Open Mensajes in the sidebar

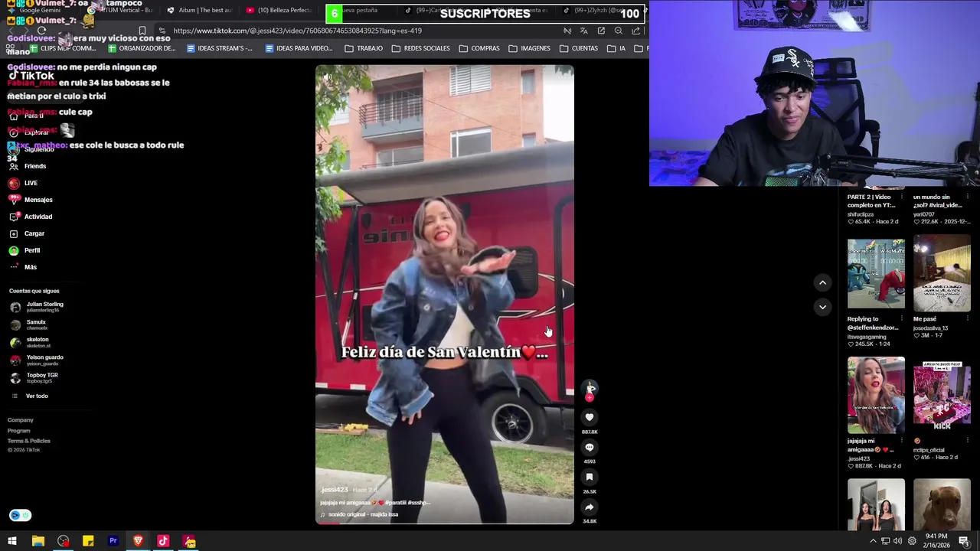(31, 200)
